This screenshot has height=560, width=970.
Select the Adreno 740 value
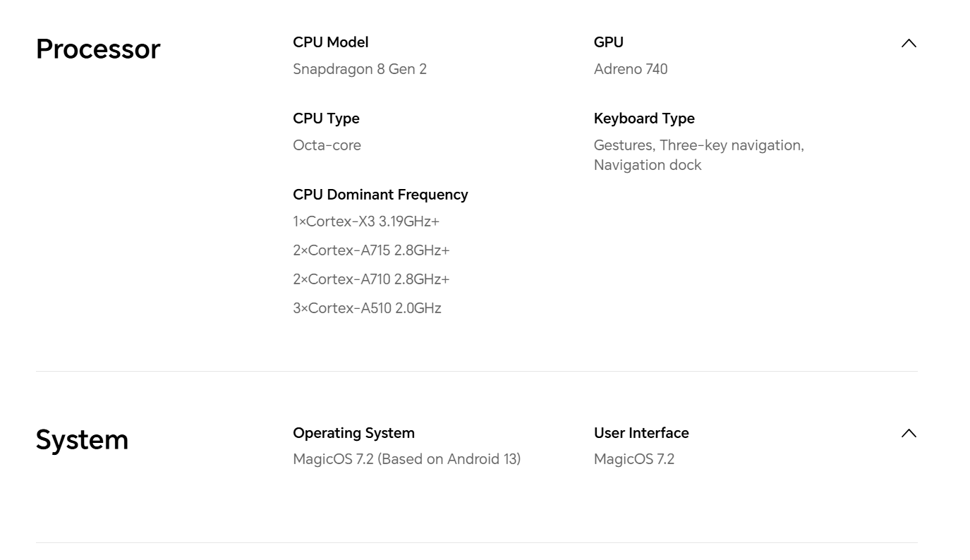(x=631, y=69)
